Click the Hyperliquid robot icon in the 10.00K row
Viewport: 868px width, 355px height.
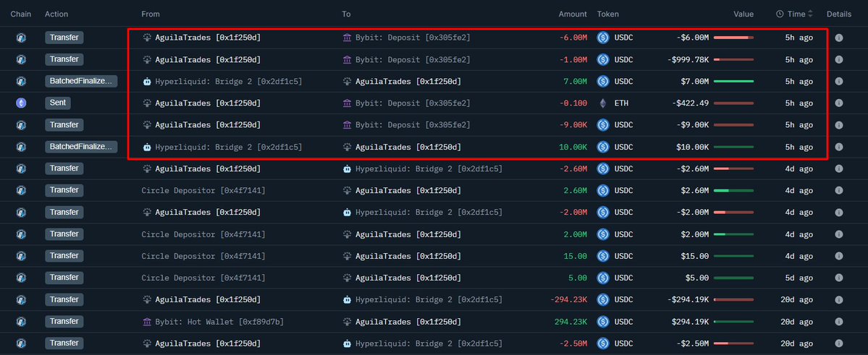(x=147, y=147)
